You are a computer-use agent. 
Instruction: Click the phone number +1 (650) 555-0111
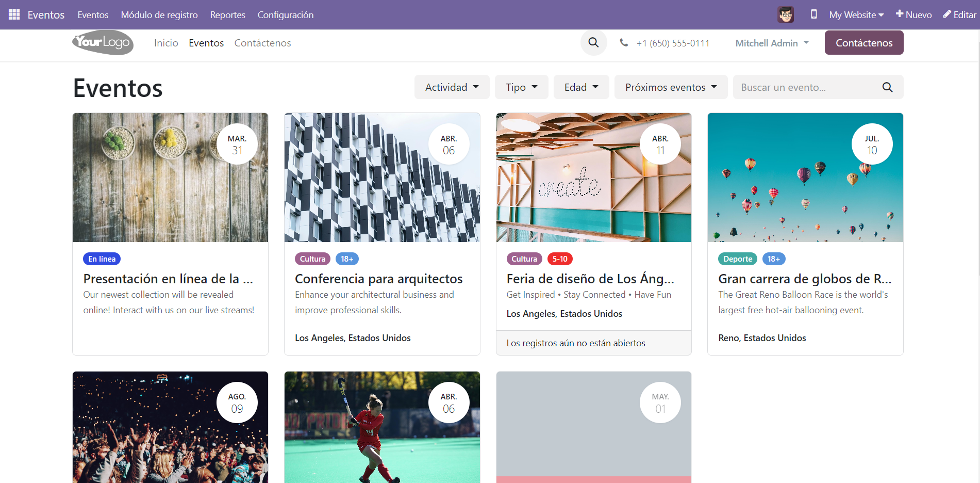(x=673, y=43)
